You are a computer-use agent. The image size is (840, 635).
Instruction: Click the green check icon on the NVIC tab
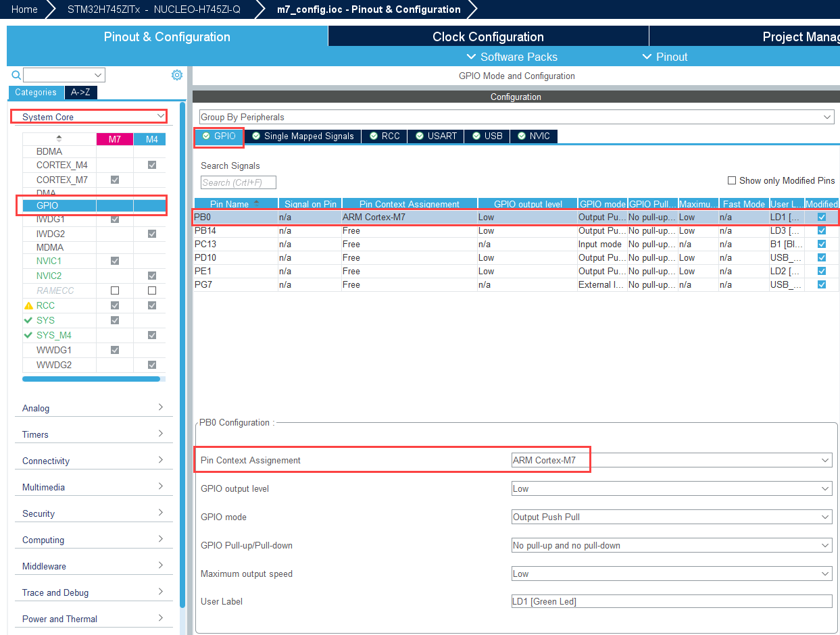522,136
